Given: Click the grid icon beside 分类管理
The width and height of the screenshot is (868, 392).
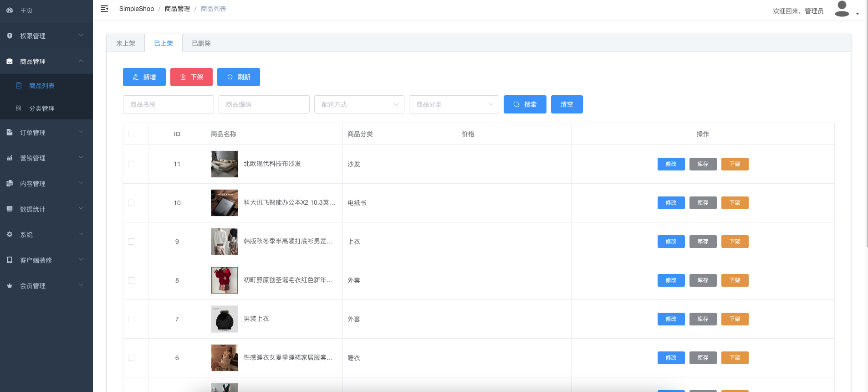Looking at the screenshot, I should coord(19,108).
